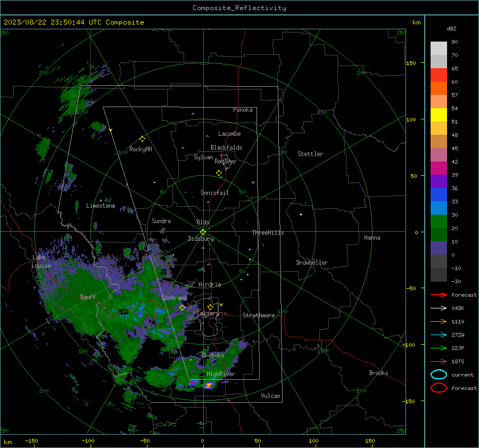479x448 pixels.
Task: Click the Composite_Reflectivity title
Action: click(x=240, y=8)
